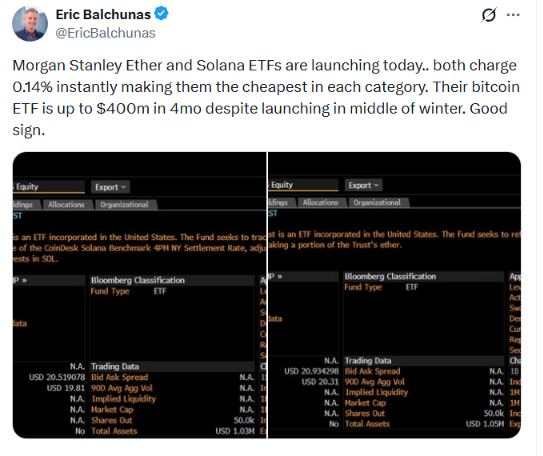The height and width of the screenshot is (456, 543).
Task: Click Total Assets row in left panel
Action: point(172,431)
